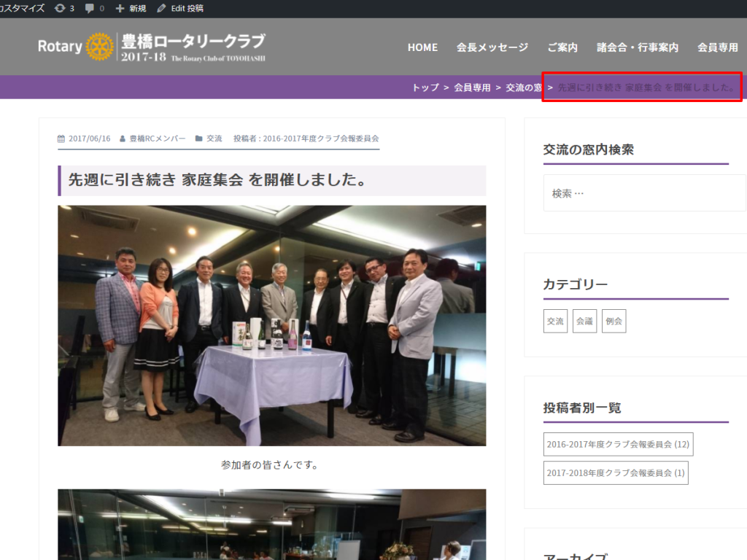Open the group photo of participants
Image resolution: width=747 pixels, height=560 pixels.
pyautogui.click(x=271, y=325)
